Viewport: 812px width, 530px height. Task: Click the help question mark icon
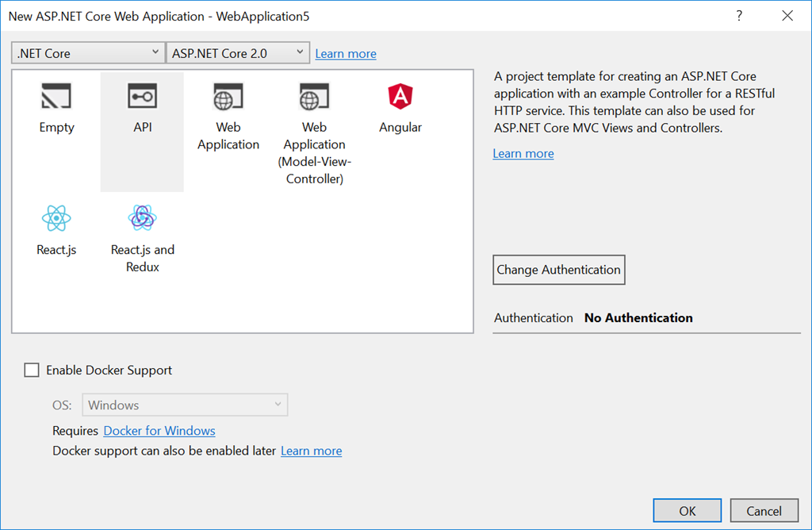tap(739, 16)
